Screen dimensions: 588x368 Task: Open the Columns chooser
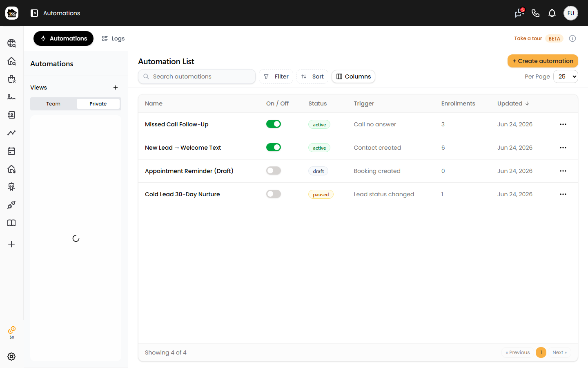tap(353, 76)
